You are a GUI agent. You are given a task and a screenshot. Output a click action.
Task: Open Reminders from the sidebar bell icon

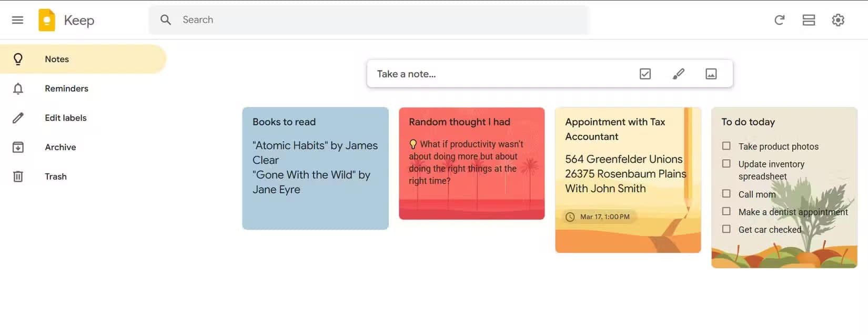tap(18, 88)
